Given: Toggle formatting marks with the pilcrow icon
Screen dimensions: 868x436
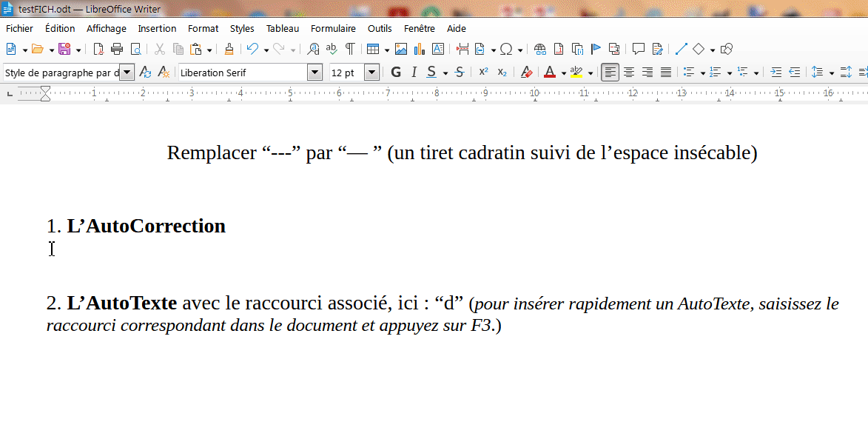Looking at the screenshot, I should click(x=349, y=50).
